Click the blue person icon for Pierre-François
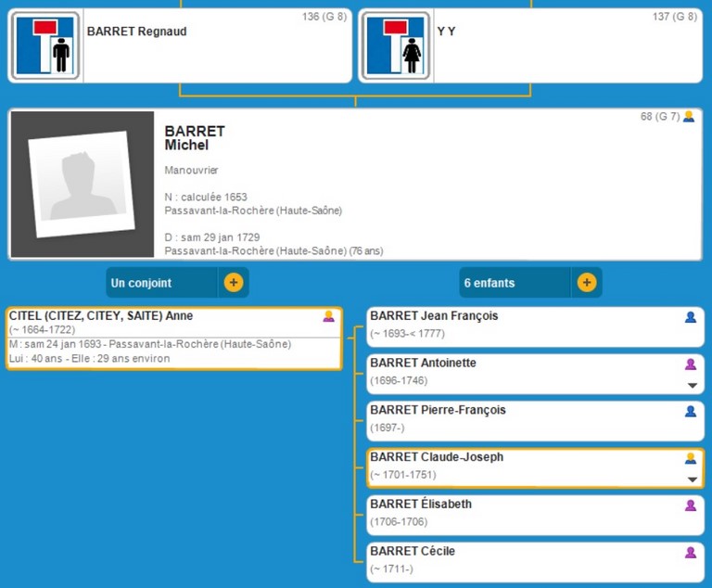This screenshot has width=712, height=588. [x=690, y=411]
